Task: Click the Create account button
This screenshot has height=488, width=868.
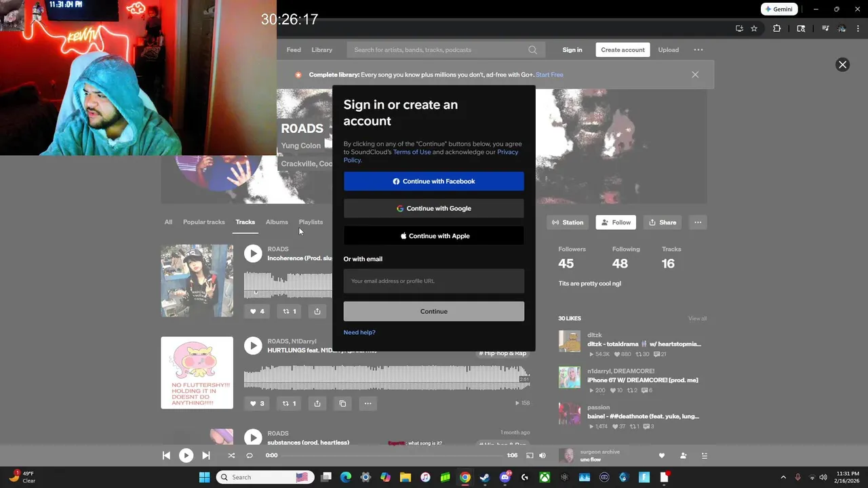Action: (x=623, y=49)
